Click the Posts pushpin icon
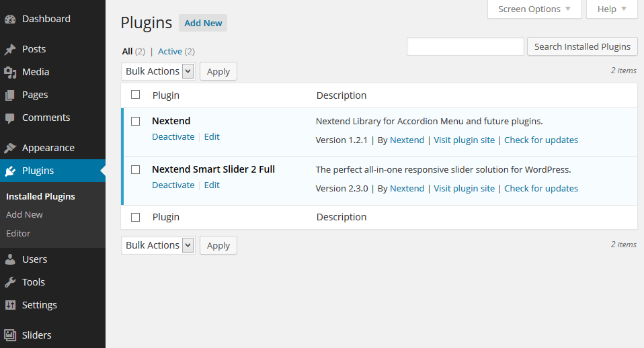Viewport: 644px width, 348px height. [10, 49]
